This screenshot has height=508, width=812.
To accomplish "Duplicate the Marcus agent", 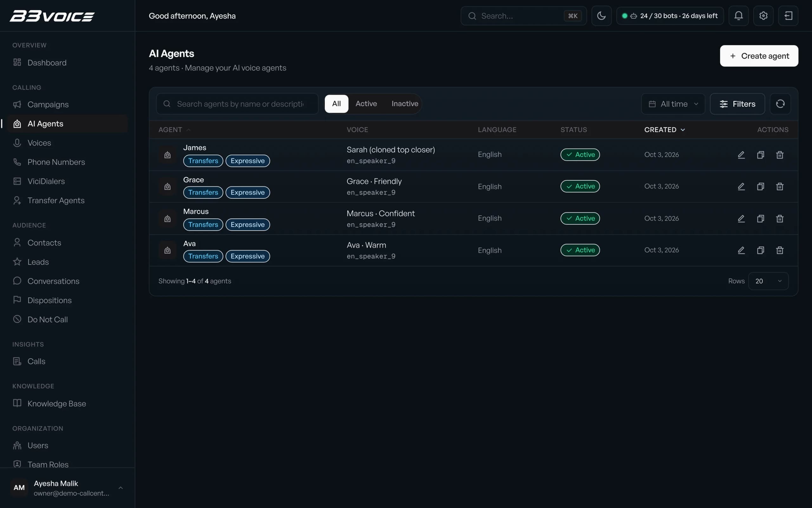I will click(760, 218).
